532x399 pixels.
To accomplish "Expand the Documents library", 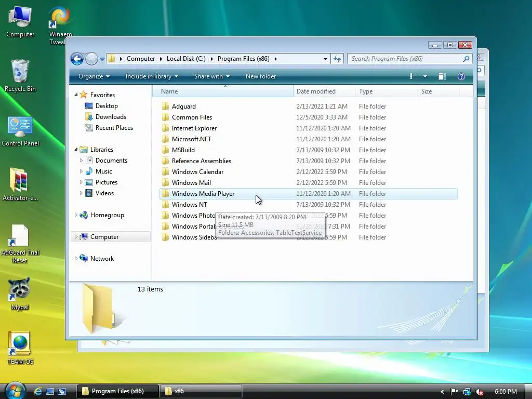I will 81,161.
